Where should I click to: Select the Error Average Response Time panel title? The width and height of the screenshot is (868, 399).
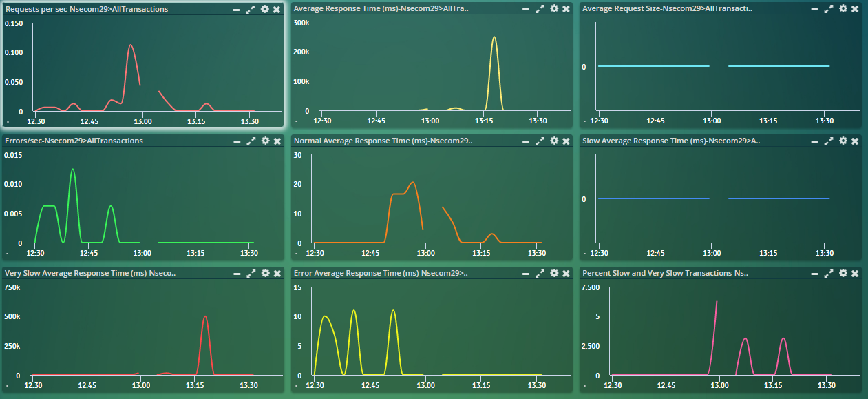click(381, 273)
